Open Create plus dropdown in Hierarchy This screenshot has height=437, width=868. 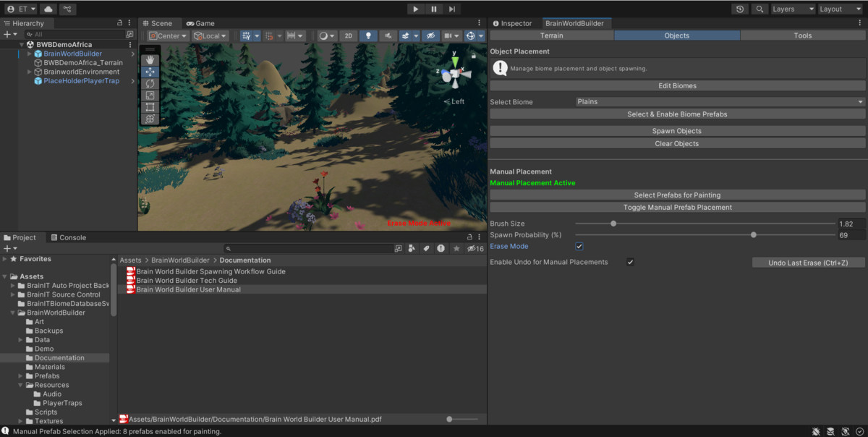click(x=9, y=34)
